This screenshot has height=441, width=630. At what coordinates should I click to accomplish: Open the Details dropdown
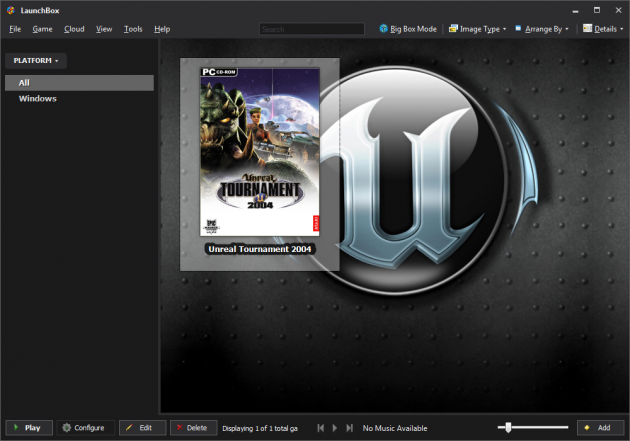(600, 29)
